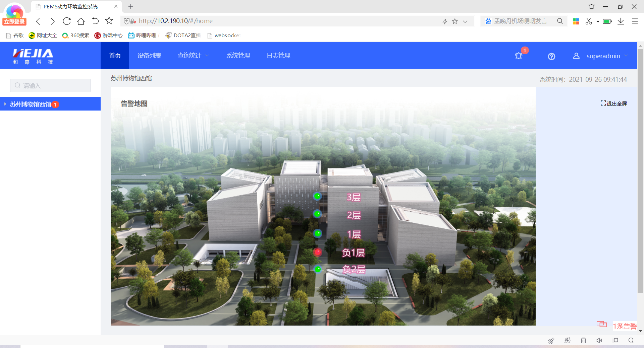Exit fullscreen via 退出全屏
This screenshot has height=348, width=644.
(x=613, y=103)
